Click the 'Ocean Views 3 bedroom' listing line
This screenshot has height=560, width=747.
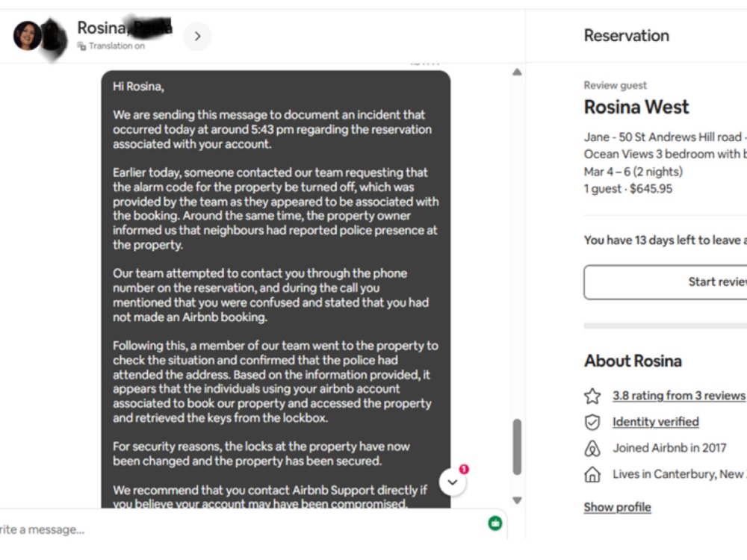[x=665, y=155]
